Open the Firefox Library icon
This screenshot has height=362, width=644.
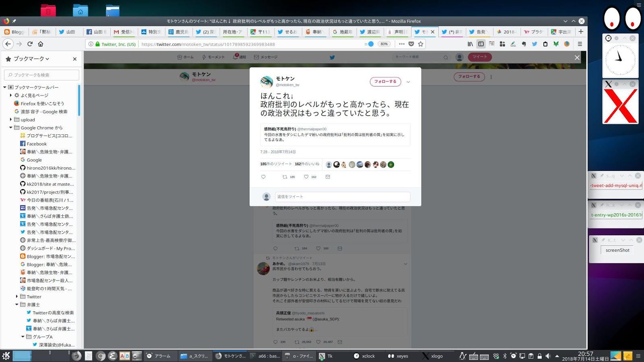click(x=470, y=44)
